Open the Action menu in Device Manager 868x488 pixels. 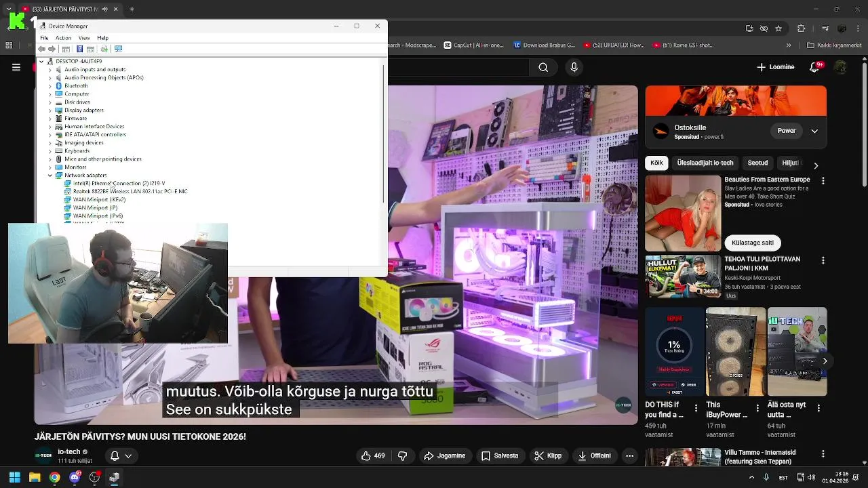[63, 38]
